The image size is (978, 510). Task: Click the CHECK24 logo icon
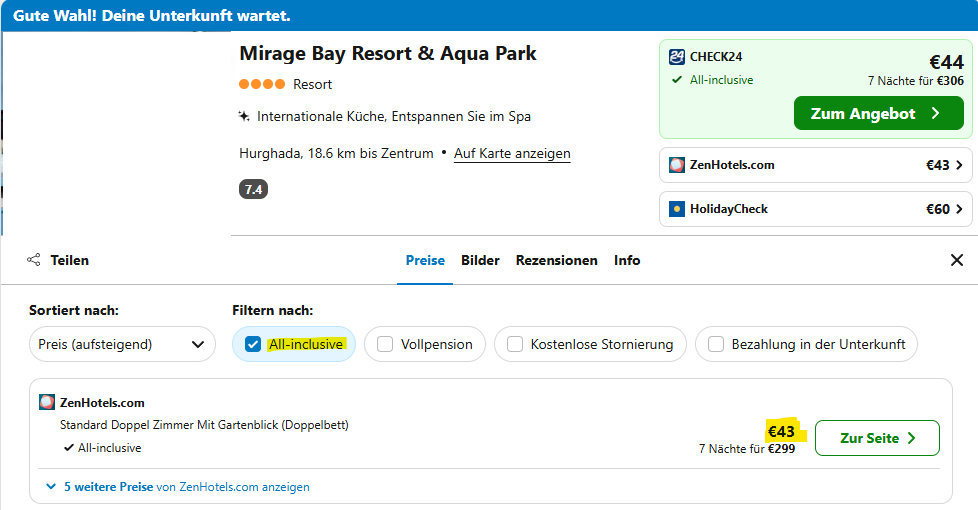(677, 57)
